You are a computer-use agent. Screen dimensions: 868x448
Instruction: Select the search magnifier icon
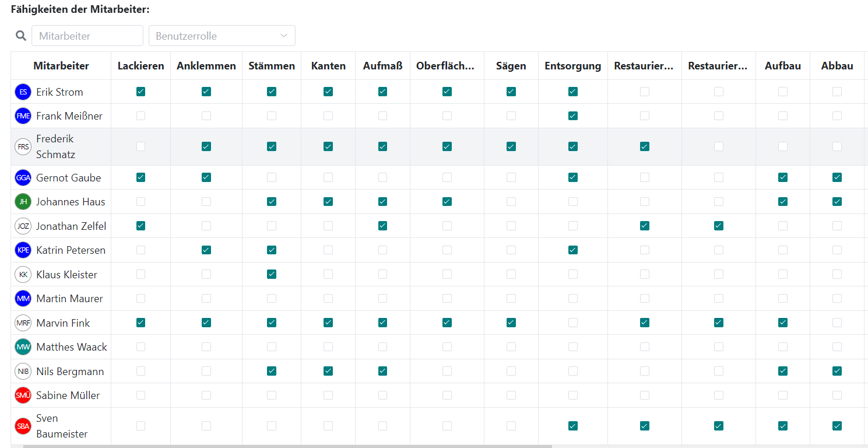click(20, 36)
